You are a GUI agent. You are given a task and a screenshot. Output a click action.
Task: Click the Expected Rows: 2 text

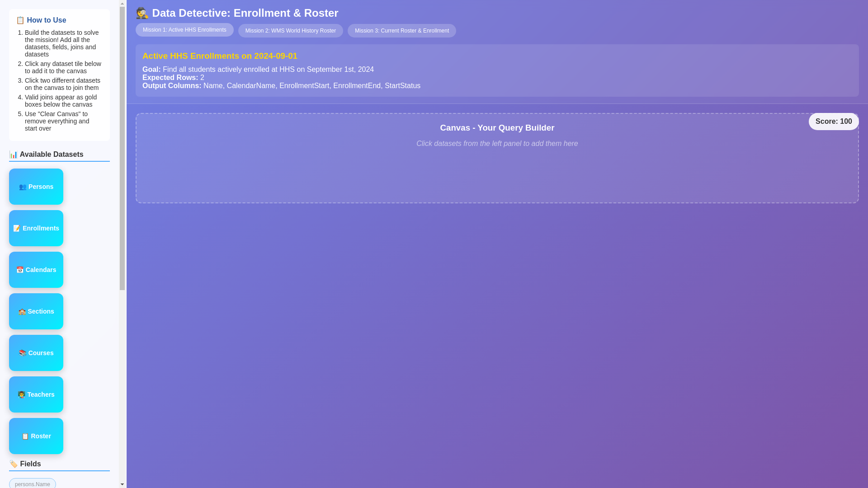pos(173,78)
